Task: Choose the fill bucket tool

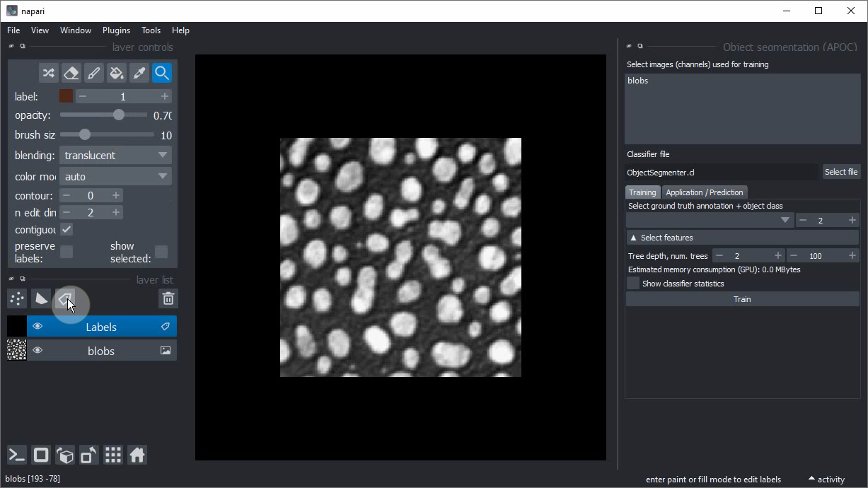Action: (x=116, y=73)
